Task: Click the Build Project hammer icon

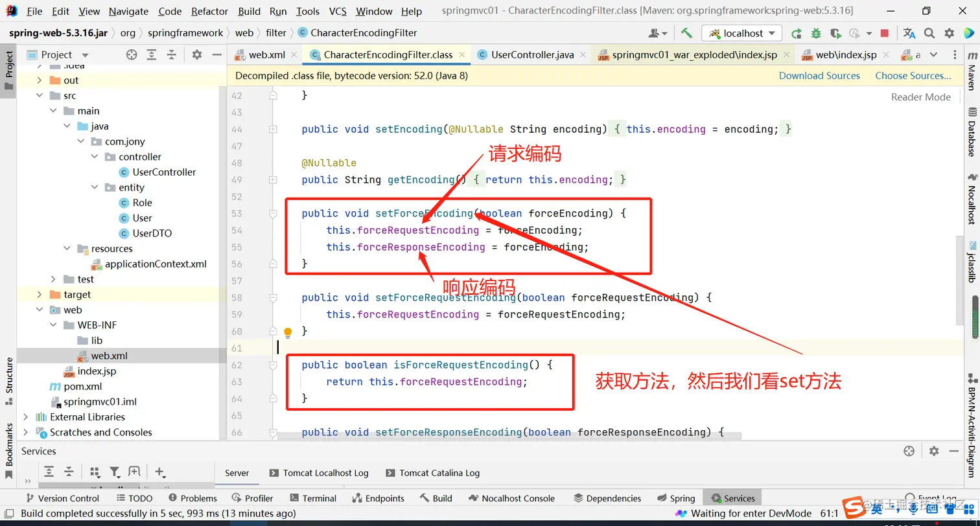Action: click(687, 33)
